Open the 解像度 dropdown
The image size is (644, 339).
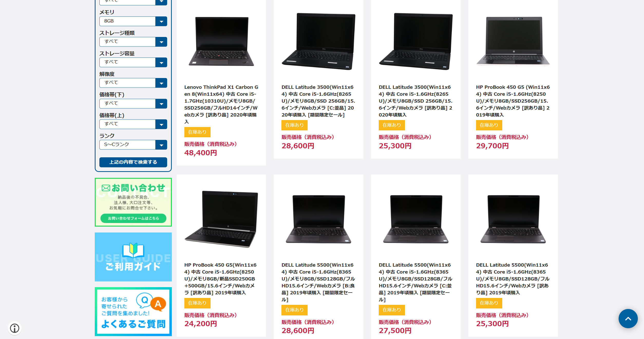tap(133, 83)
